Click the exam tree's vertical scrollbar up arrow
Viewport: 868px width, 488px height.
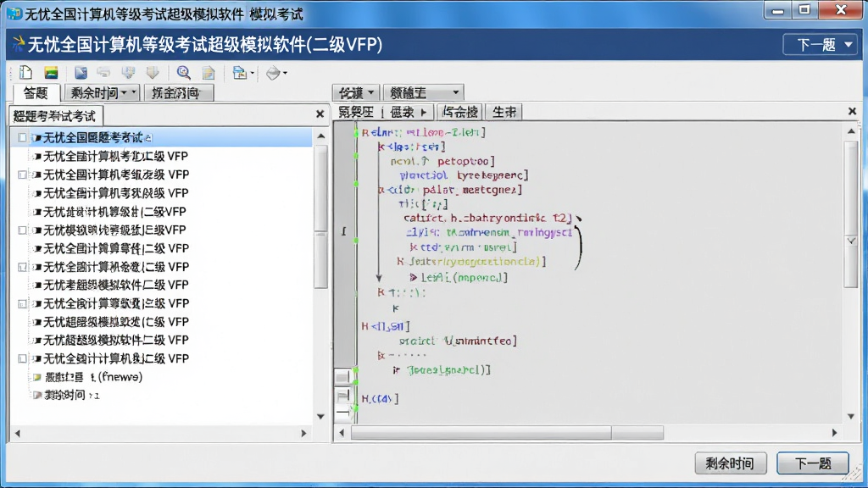[321, 136]
